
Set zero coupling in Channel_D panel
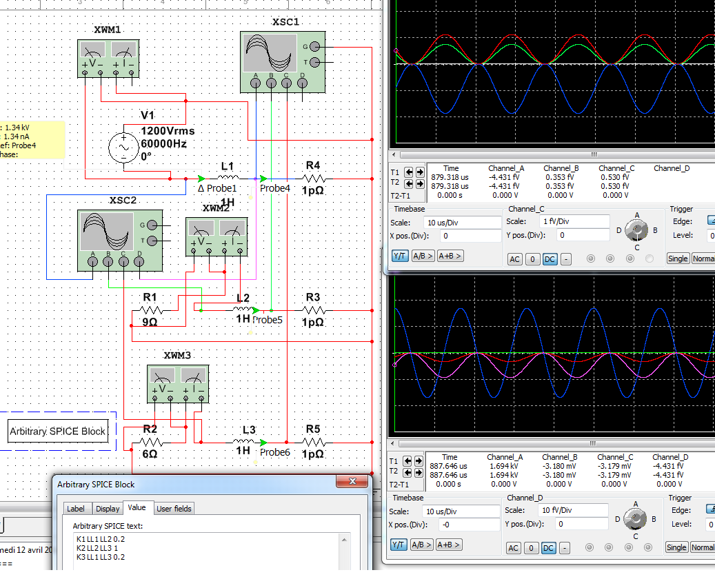tap(531, 548)
